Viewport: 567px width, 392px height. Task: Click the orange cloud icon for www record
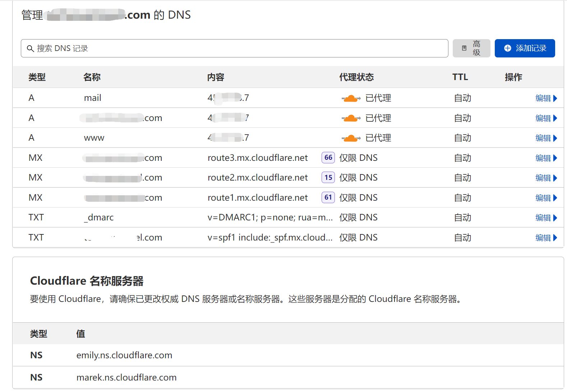pos(351,138)
